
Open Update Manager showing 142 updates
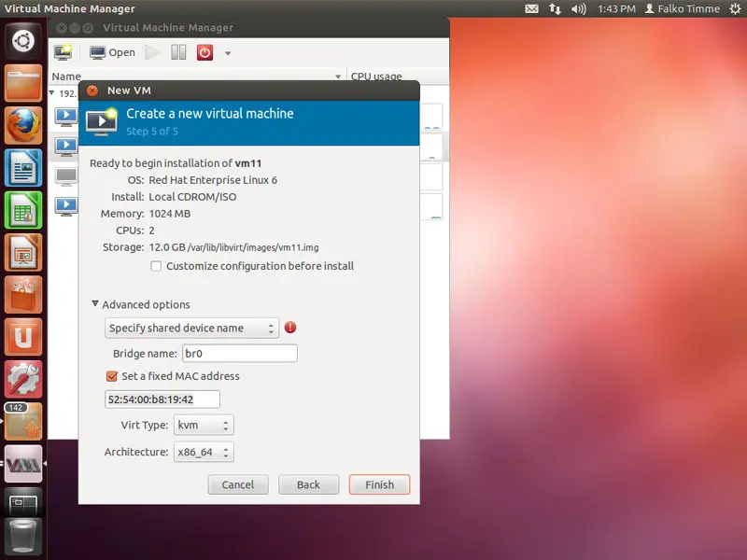[x=22, y=422]
